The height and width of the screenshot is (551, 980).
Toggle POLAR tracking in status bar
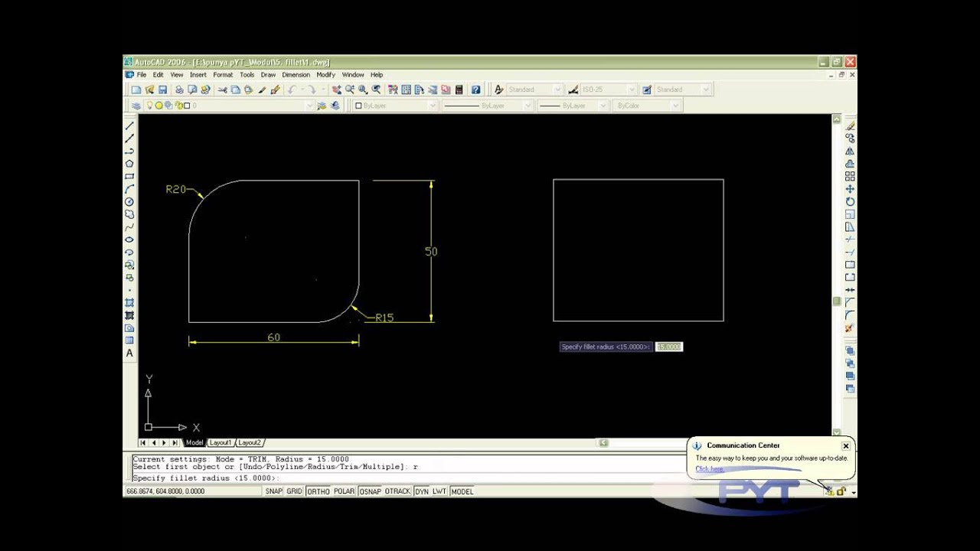coord(345,491)
